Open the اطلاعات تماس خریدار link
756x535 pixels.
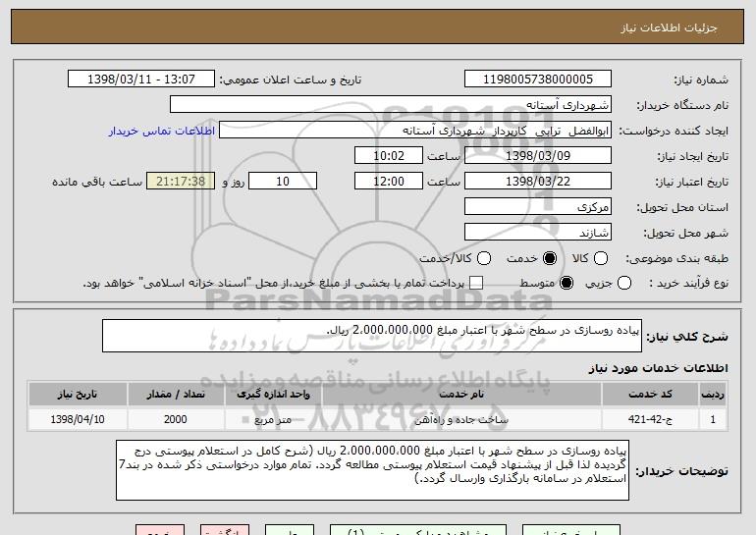coord(162,132)
